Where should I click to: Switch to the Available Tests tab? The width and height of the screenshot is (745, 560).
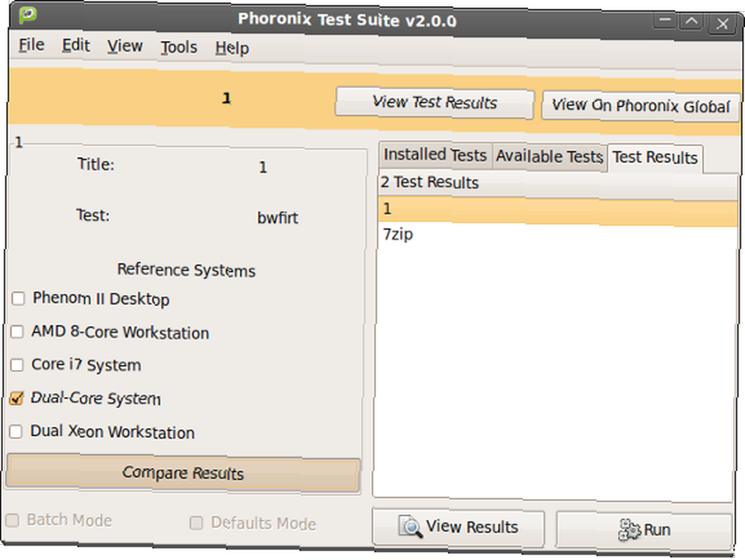pos(549,156)
